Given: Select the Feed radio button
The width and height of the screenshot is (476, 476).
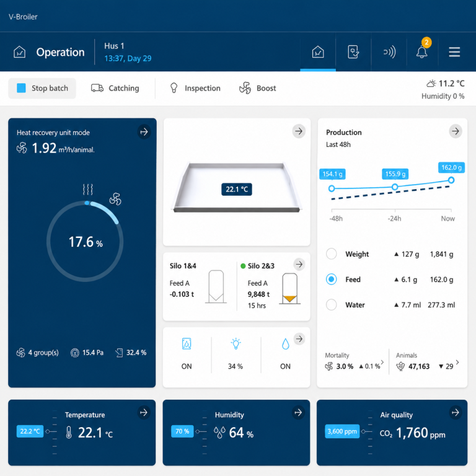Looking at the screenshot, I should click(x=331, y=280).
